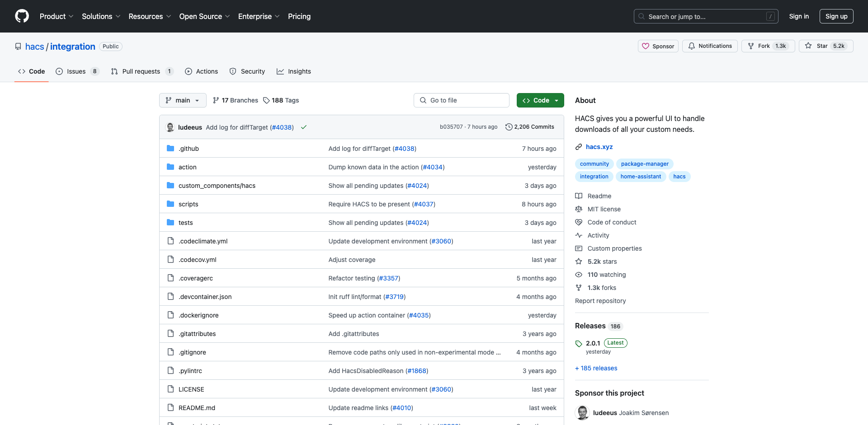Click the bell icon in Notifications
868x425 pixels.
pyautogui.click(x=692, y=46)
